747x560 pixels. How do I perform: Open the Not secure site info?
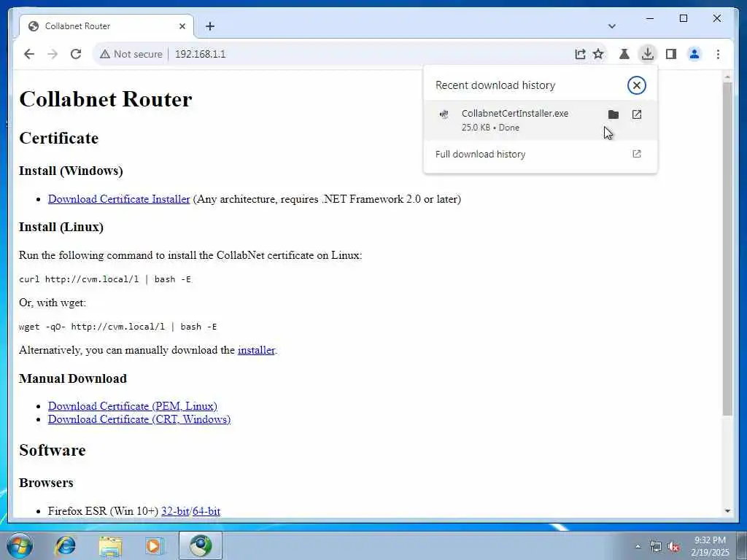point(131,54)
